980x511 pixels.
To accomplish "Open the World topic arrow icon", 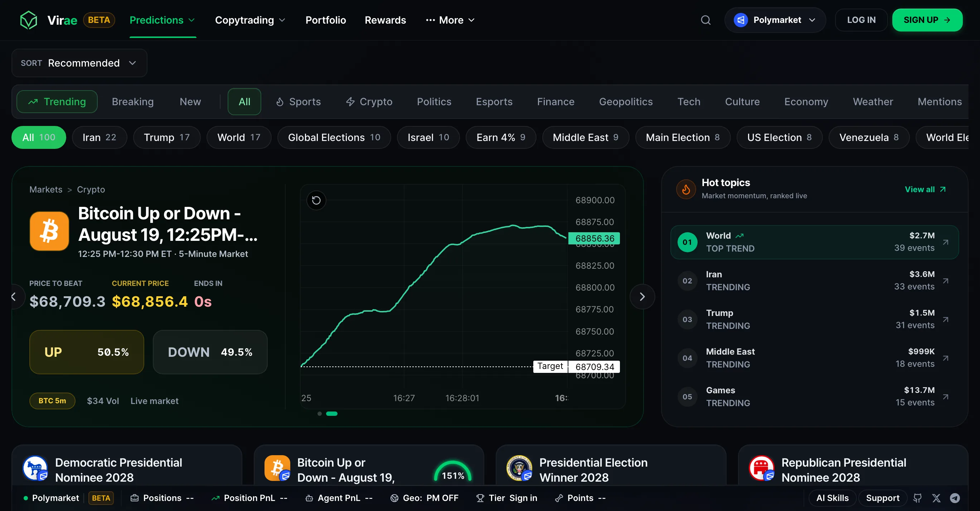I will 945,242.
